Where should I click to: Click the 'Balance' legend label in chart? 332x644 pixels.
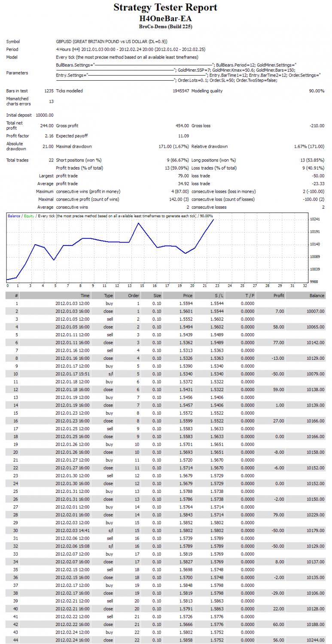(x=14, y=216)
